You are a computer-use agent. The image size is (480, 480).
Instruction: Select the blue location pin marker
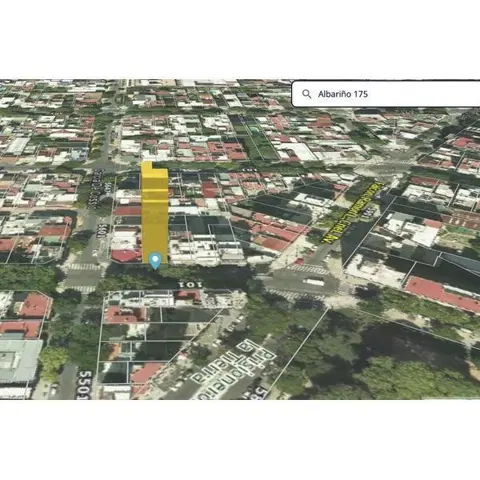click(x=155, y=261)
